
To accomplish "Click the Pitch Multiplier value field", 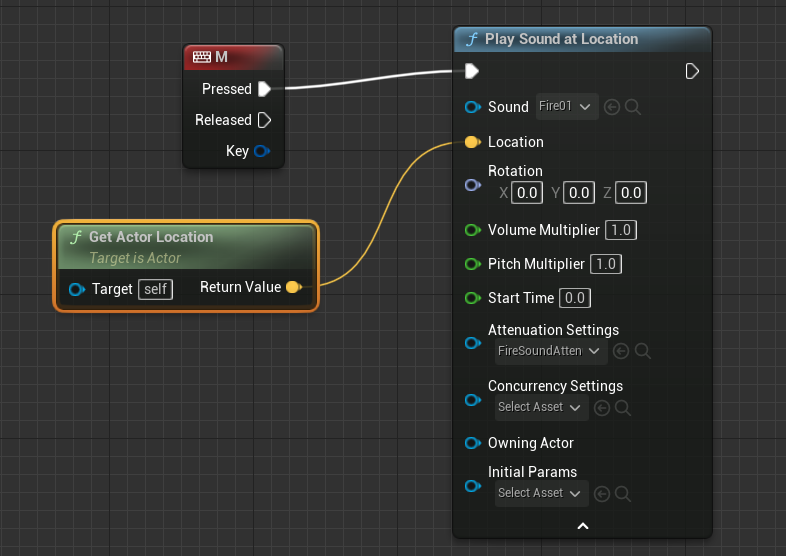I will point(605,264).
